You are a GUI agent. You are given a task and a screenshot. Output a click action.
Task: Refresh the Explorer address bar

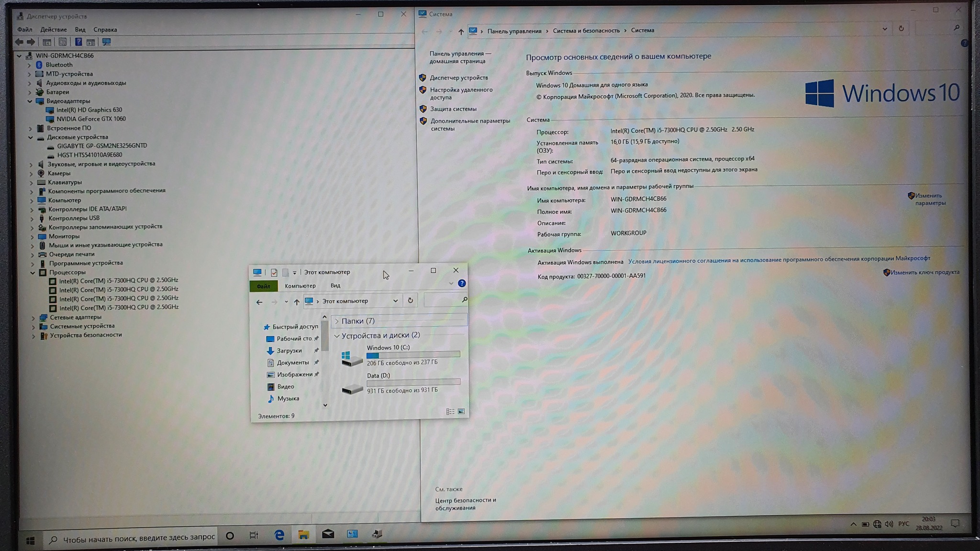tap(410, 301)
